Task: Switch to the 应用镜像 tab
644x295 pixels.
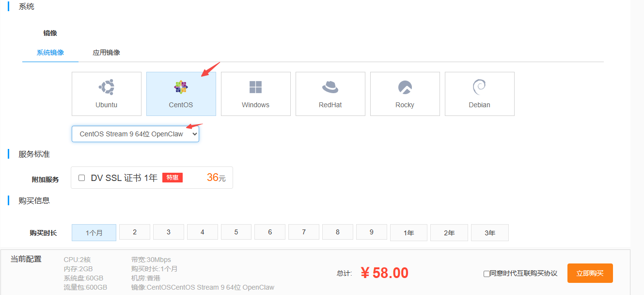Action: [x=106, y=52]
